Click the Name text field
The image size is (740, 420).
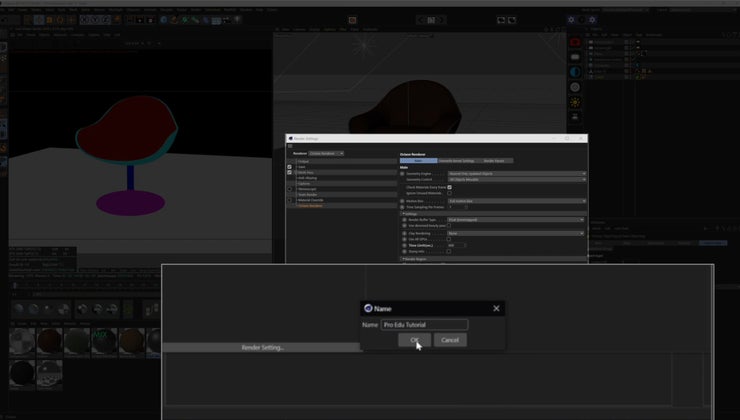point(424,325)
